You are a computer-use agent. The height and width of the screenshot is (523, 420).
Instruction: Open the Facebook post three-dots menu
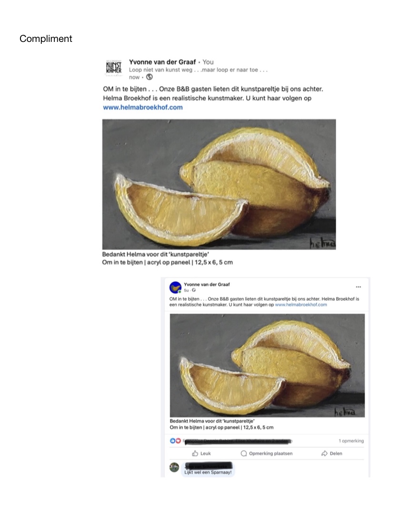click(x=358, y=287)
